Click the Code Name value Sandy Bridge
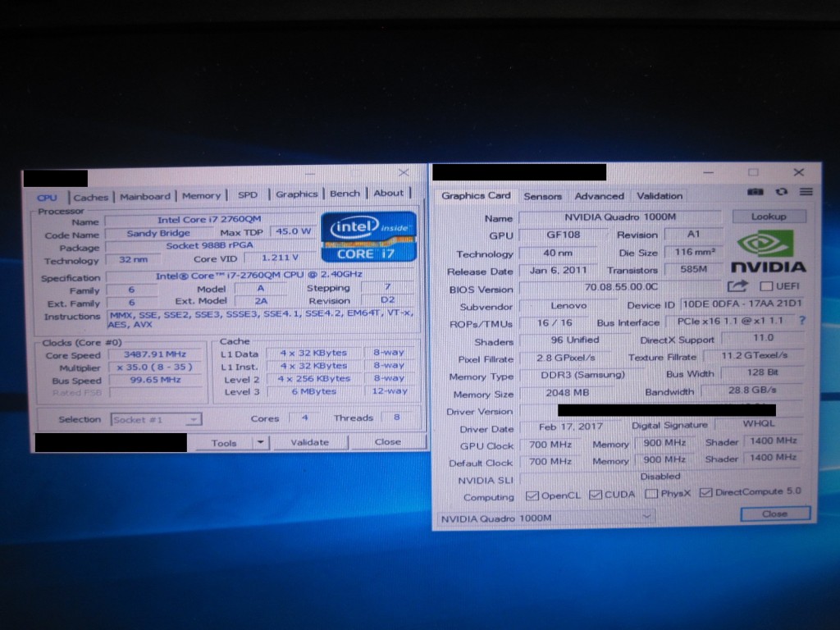 pyautogui.click(x=158, y=233)
